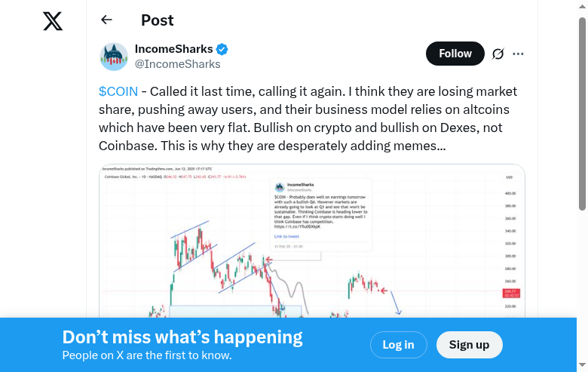Open the @IncomeSharks handle link
The width and height of the screenshot is (588, 372).
[178, 64]
